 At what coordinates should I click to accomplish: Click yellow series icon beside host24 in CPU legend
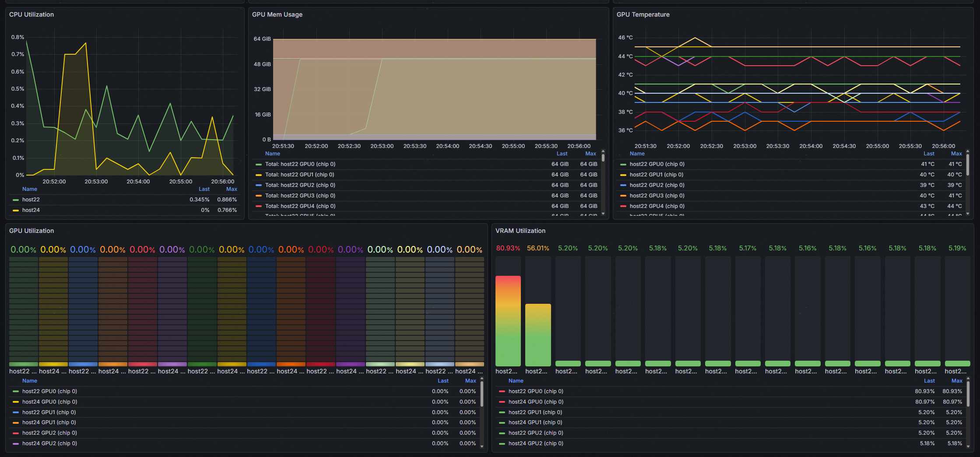16,211
